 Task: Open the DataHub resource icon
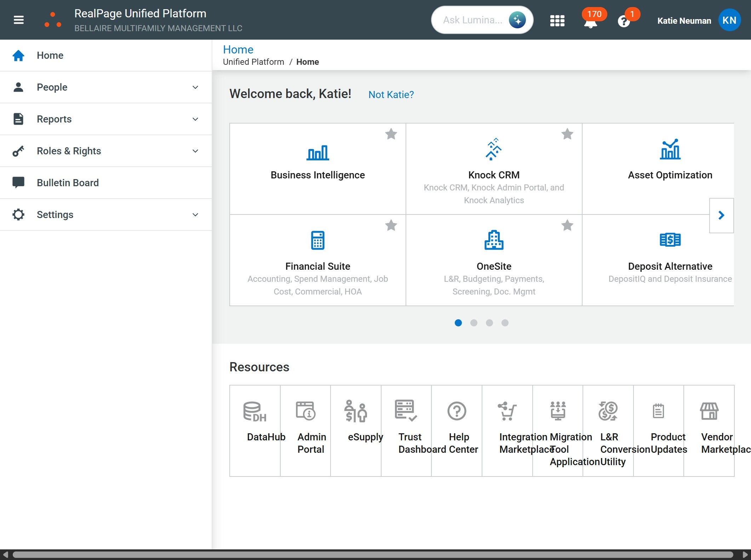pos(255,412)
